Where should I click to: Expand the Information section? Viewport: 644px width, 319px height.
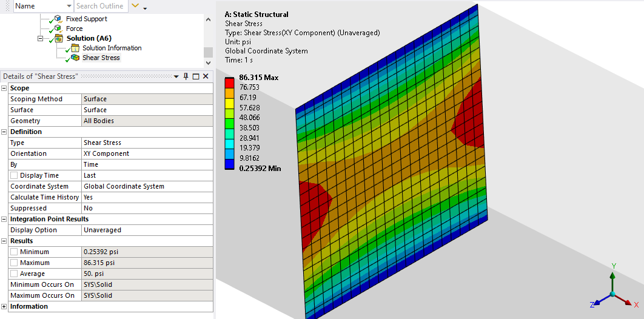pos(4,306)
